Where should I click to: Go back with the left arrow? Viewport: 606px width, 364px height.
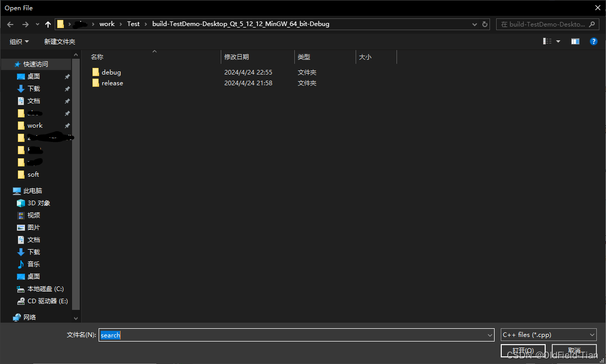(x=10, y=25)
